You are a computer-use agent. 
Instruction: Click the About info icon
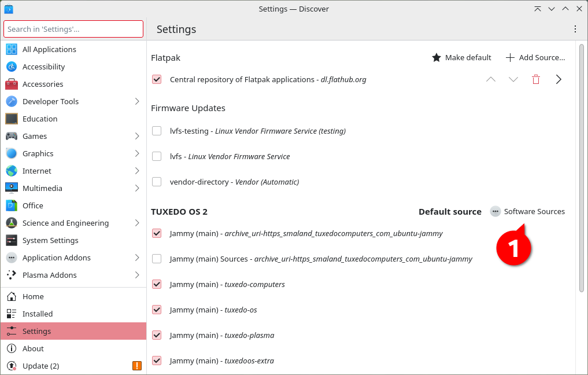[x=12, y=348]
